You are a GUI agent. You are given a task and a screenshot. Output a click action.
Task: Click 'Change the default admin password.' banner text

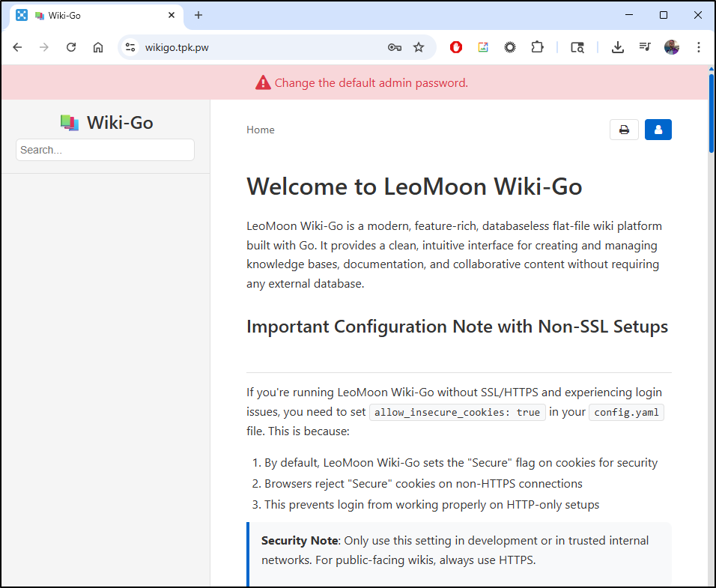tap(371, 83)
